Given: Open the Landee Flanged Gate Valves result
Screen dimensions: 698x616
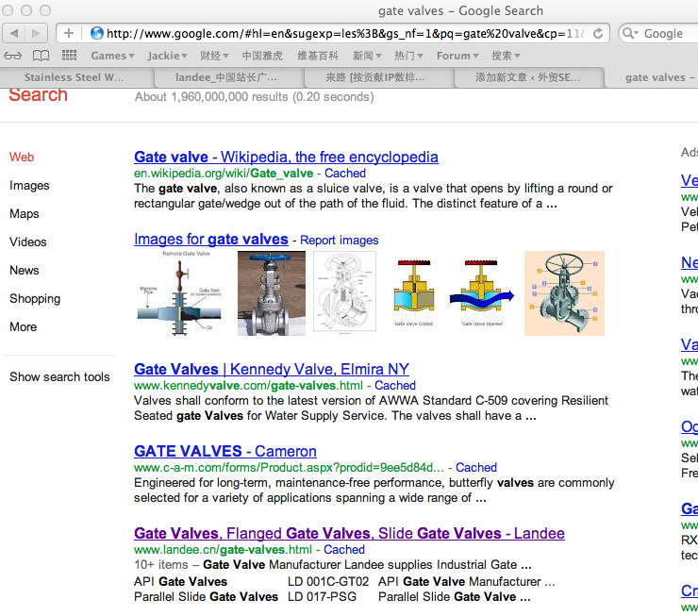Looking at the screenshot, I should click(349, 533).
